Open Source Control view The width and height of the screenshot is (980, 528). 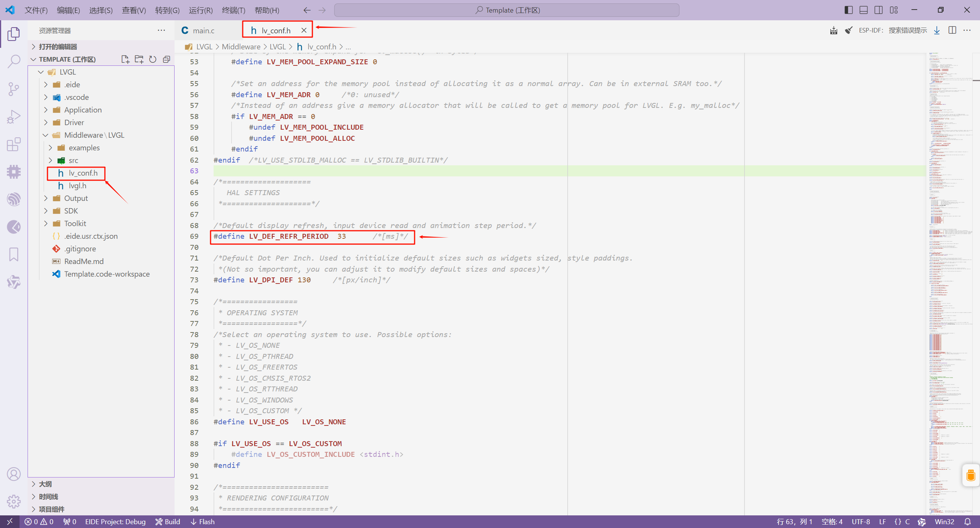pos(14,89)
